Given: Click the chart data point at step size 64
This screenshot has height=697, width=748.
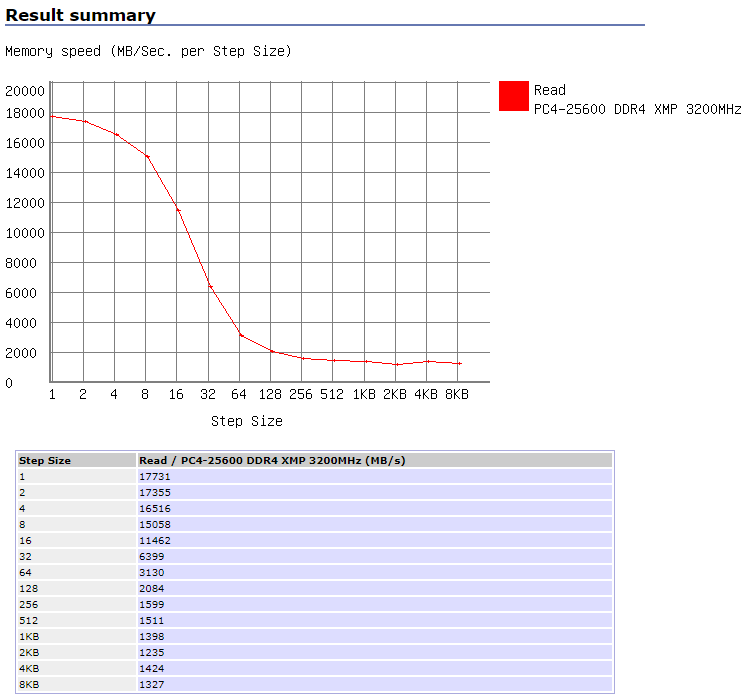Looking at the screenshot, I should pyautogui.click(x=241, y=335).
